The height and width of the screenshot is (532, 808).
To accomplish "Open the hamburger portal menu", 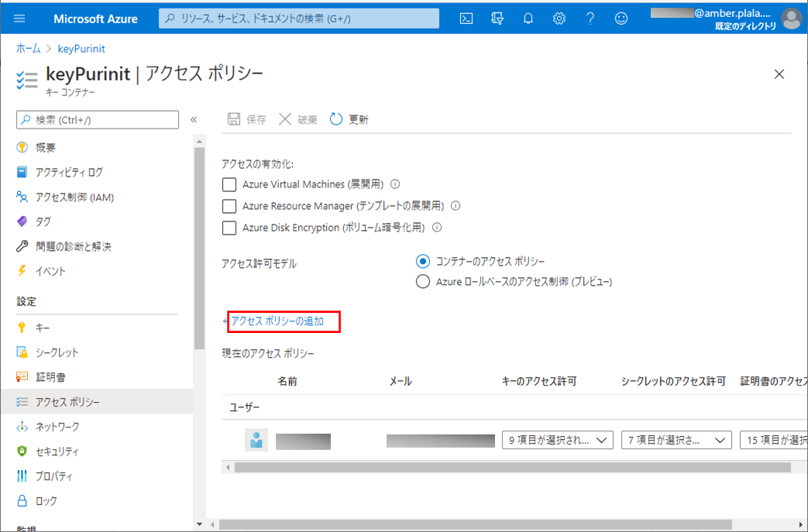I will (x=20, y=19).
